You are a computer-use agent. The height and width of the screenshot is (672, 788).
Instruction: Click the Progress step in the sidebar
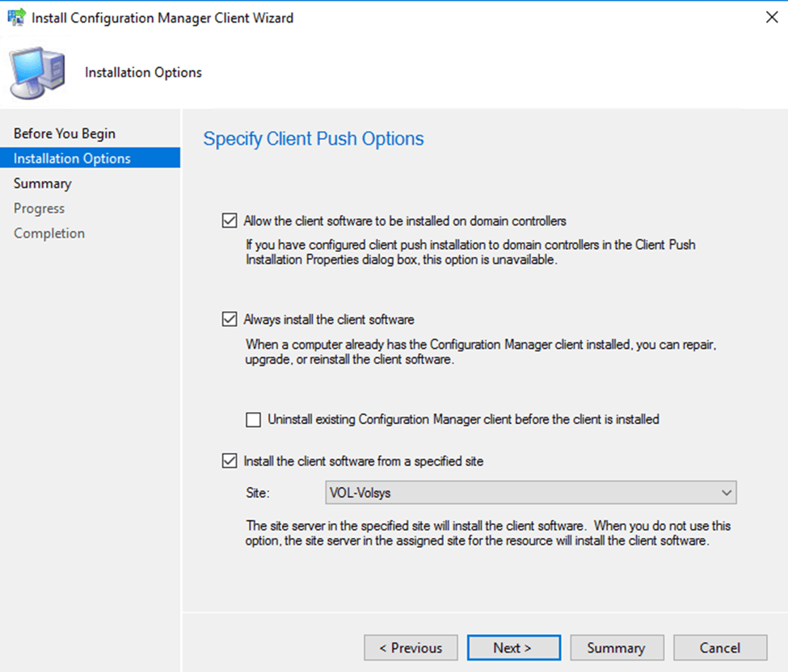point(39,208)
